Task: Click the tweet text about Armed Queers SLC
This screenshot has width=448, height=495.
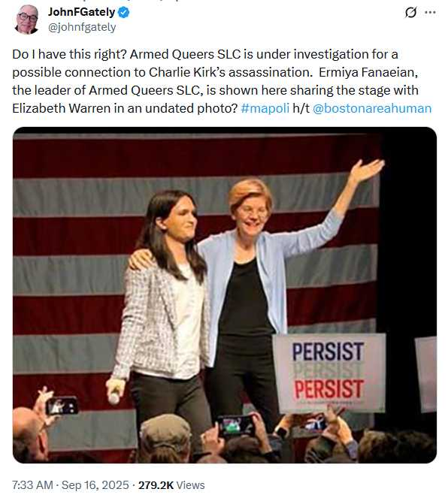Action: [x=222, y=81]
